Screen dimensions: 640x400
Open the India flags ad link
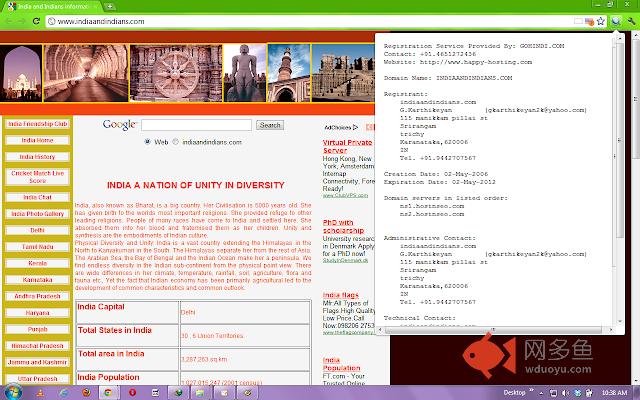pyautogui.click(x=341, y=295)
